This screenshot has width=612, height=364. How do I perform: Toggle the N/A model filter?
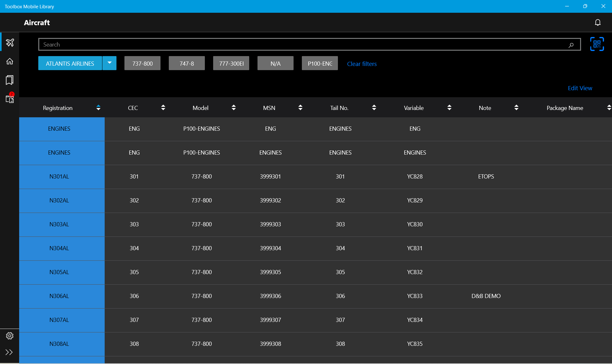point(275,63)
